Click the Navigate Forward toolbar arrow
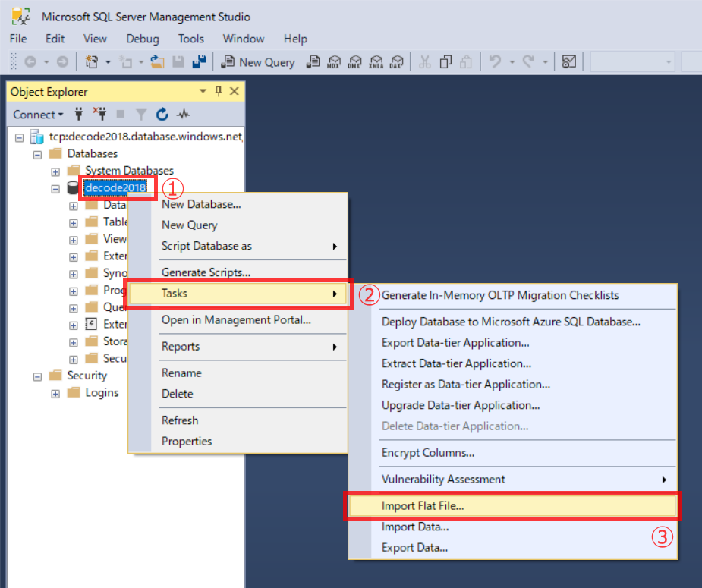This screenshot has height=588, width=702. (63, 61)
